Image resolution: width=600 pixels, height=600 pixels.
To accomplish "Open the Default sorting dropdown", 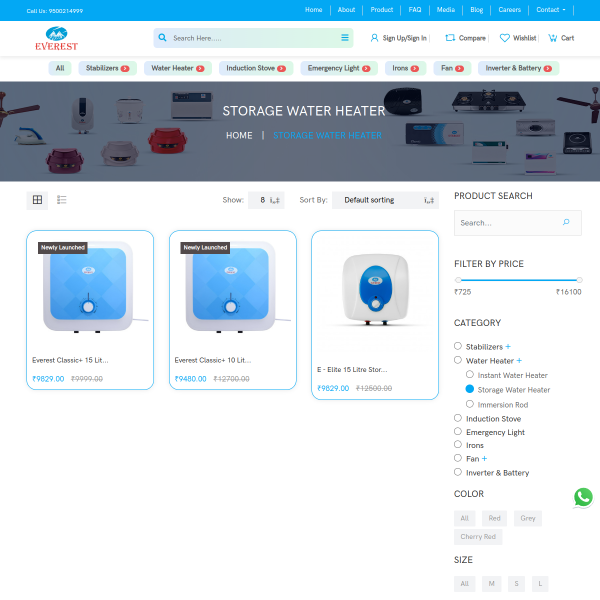I will click(x=385, y=200).
